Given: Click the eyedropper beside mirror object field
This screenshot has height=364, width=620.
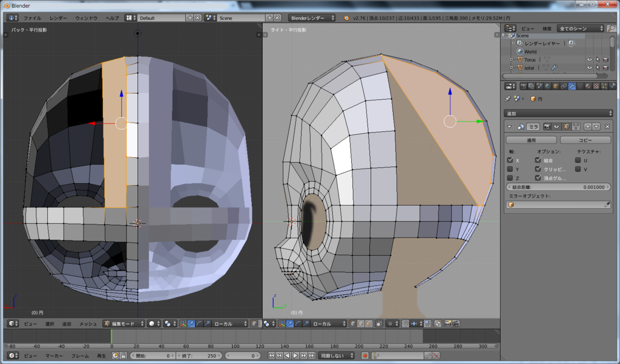Looking at the screenshot, I should 607,205.
